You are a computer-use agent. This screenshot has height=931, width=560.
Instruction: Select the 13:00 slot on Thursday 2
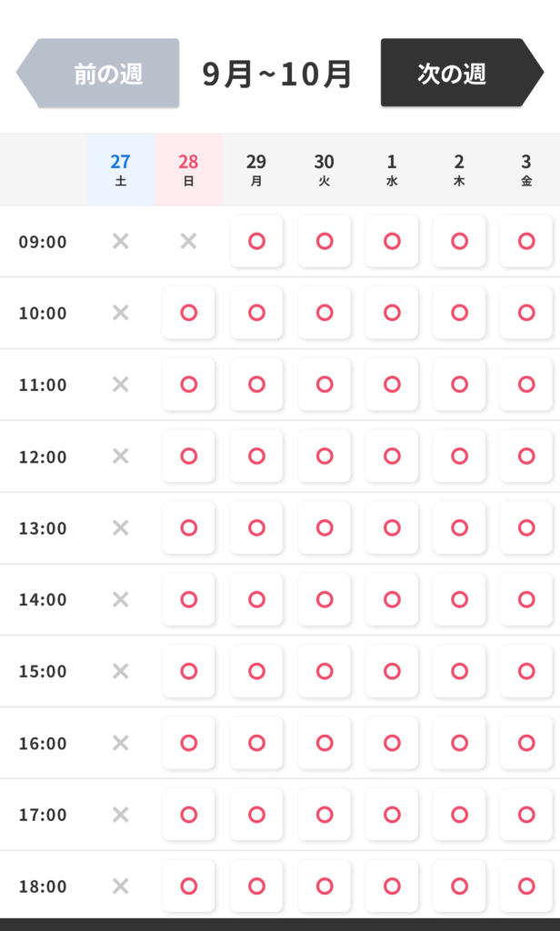coord(459,527)
